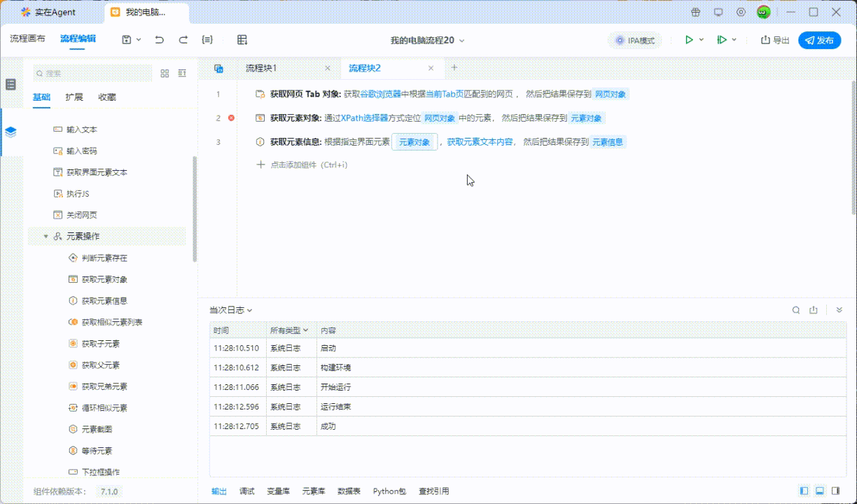Close the 流程块1 tab
The image size is (857, 504).
point(328,68)
